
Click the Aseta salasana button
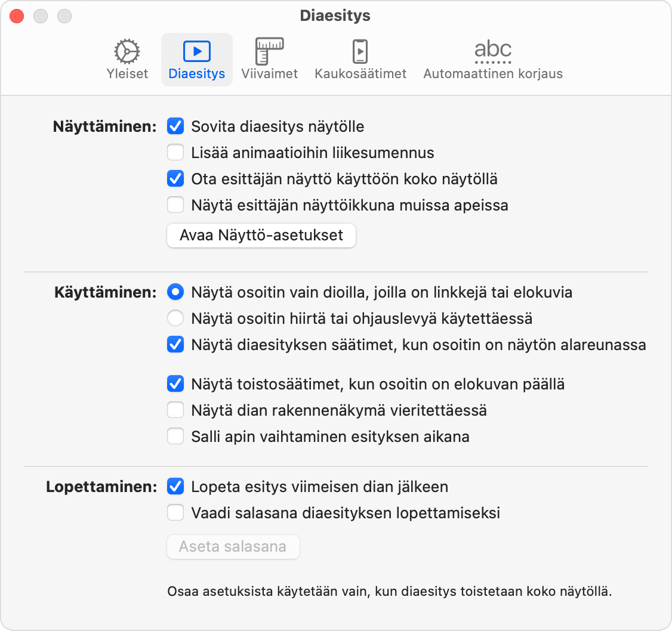coord(233,547)
